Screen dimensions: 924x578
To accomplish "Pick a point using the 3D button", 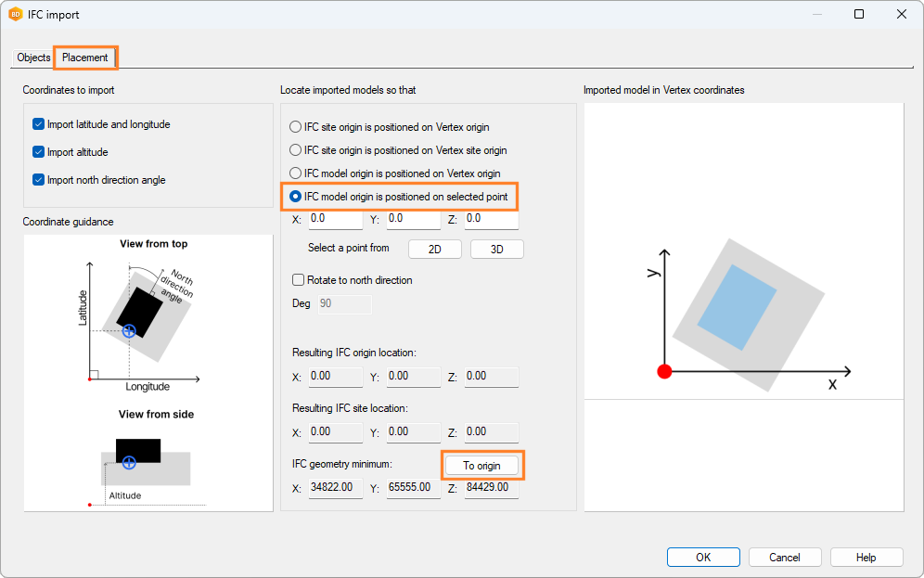I will [496, 249].
